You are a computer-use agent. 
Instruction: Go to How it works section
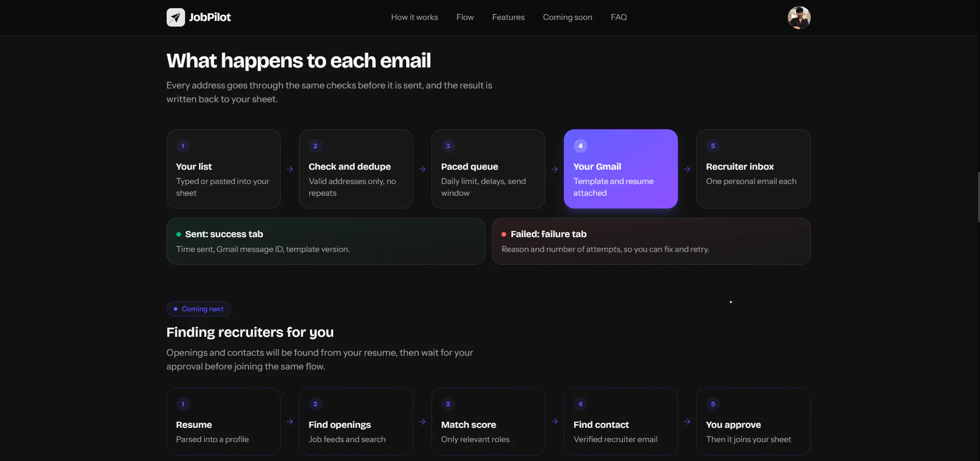(x=415, y=17)
